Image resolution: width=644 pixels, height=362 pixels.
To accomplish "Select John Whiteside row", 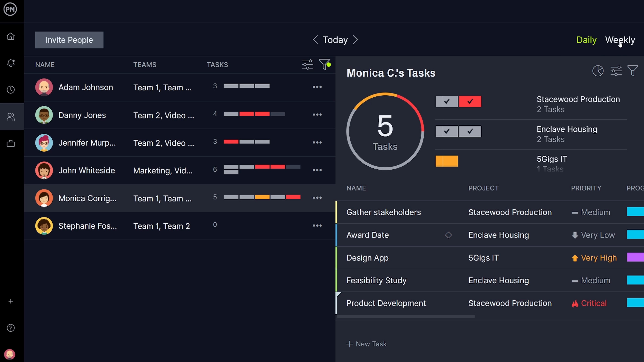I will (x=87, y=170).
